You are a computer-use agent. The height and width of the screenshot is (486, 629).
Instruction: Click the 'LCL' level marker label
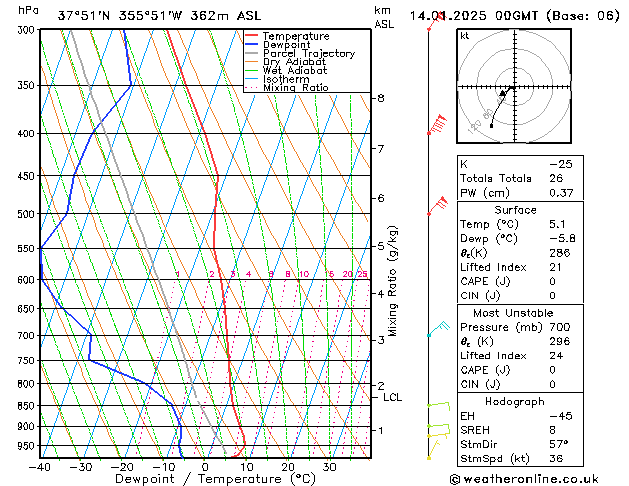pos(392,397)
